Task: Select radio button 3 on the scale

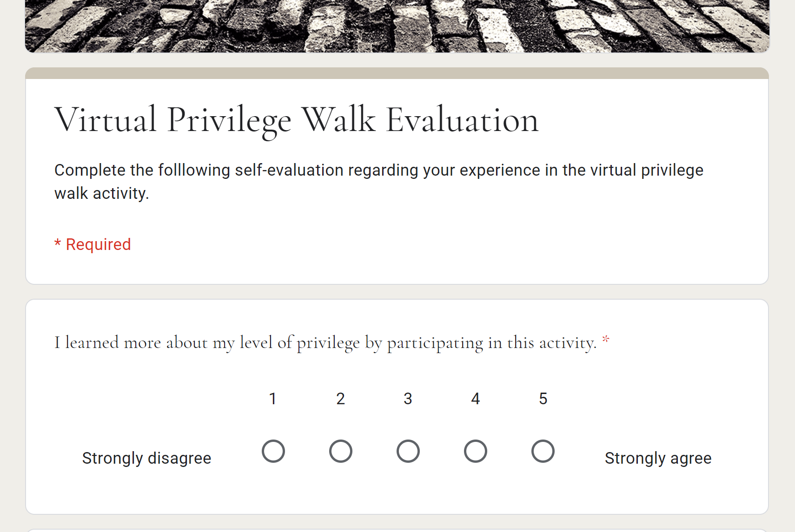Action: click(x=408, y=451)
